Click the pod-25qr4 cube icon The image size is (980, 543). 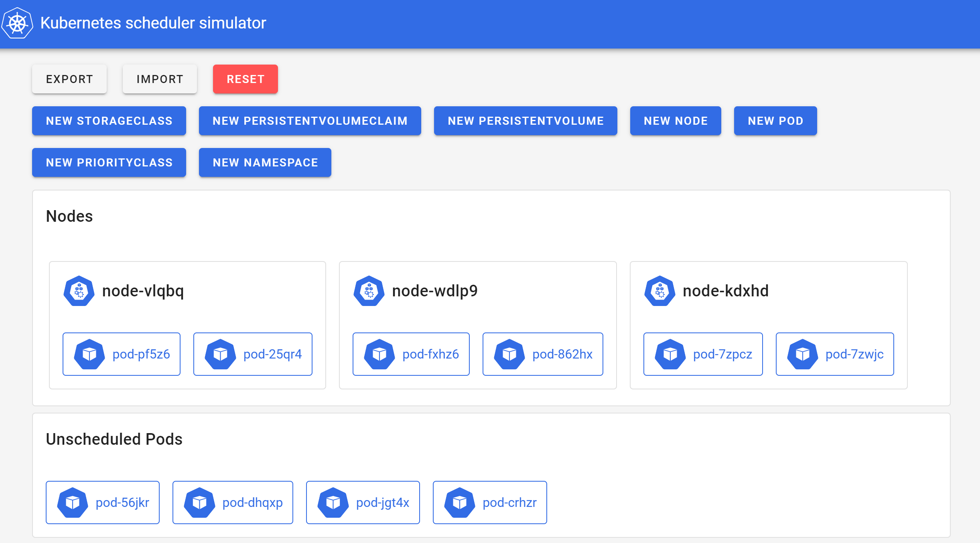tap(220, 354)
